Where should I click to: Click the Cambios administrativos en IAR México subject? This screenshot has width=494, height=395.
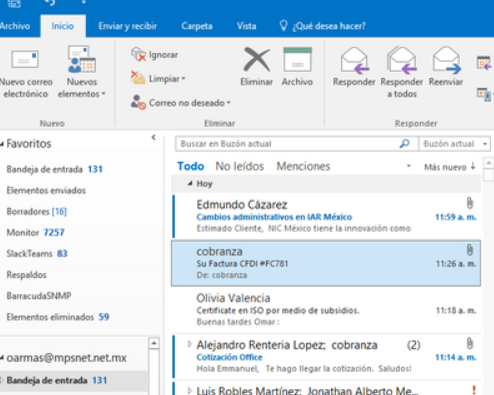click(x=274, y=217)
